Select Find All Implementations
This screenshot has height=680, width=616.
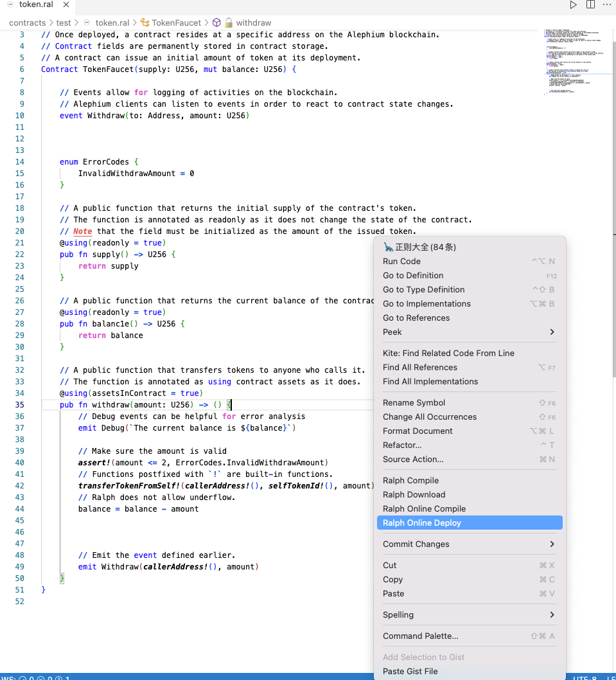[x=470, y=382]
